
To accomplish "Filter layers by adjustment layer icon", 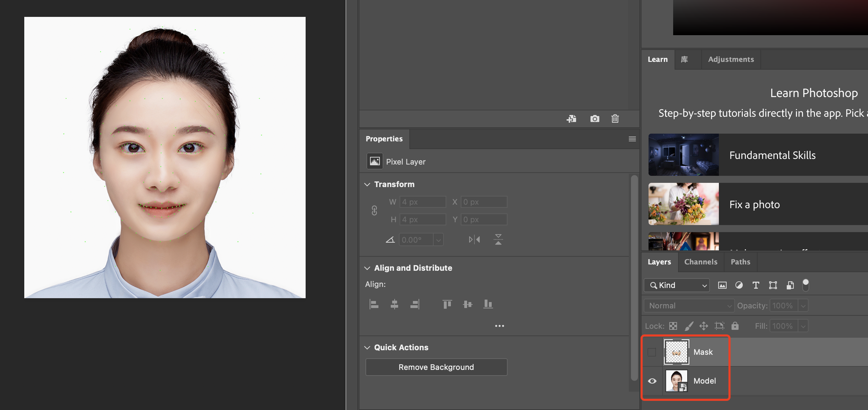I will click(x=739, y=285).
